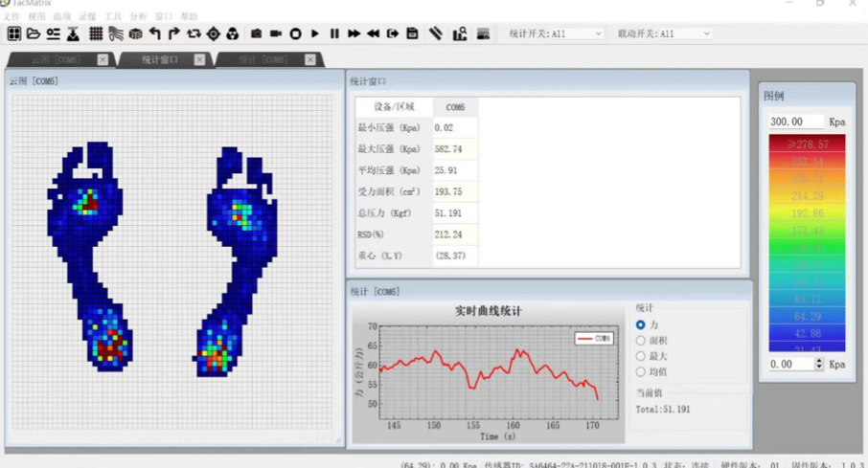Click the grid display icon in toolbar
This screenshot has height=468, width=868.
pyautogui.click(x=96, y=33)
